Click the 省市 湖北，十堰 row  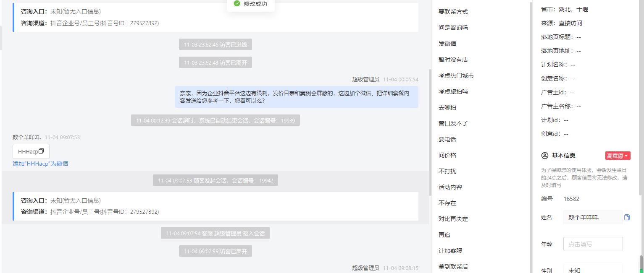(565, 9)
